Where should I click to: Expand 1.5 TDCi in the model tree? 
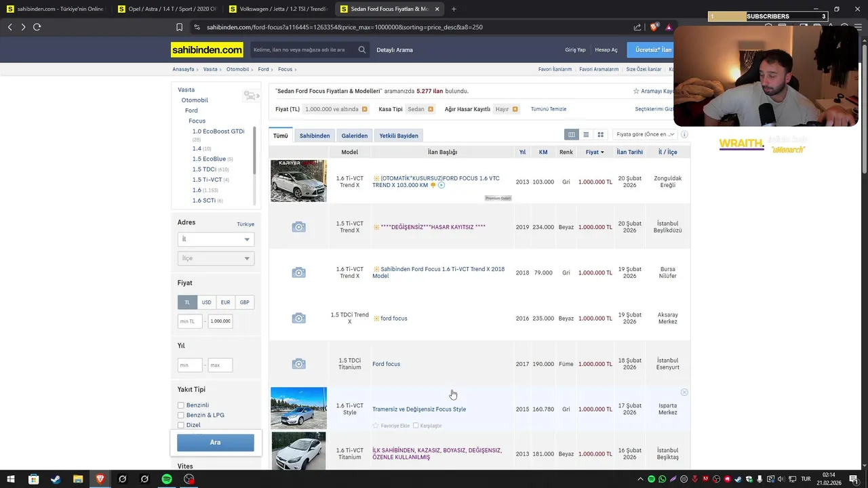tap(204, 169)
